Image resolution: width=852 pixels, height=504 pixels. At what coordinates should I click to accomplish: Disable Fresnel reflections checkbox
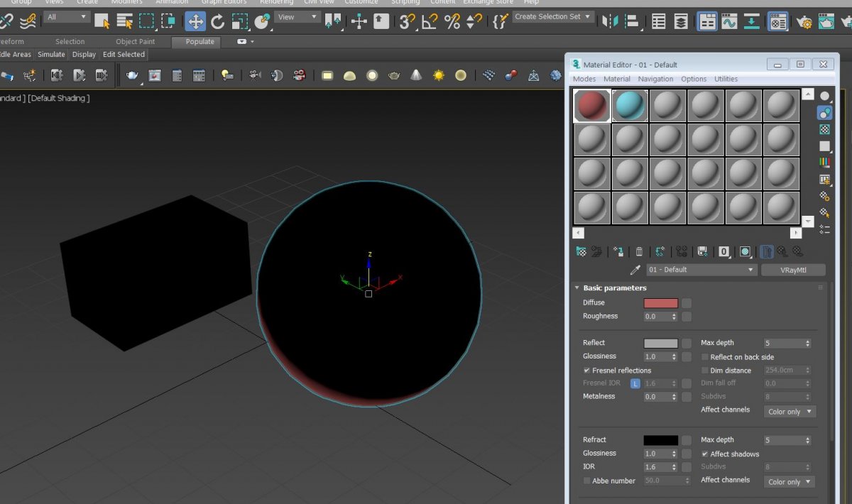587,371
